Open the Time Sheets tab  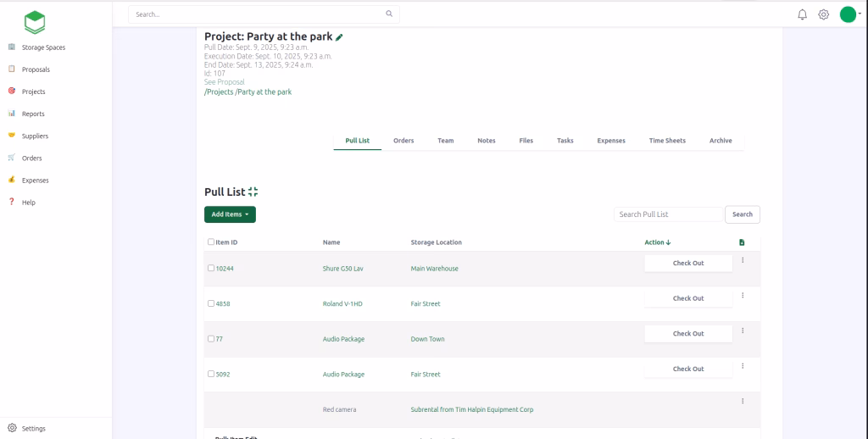click(x=667, y=141)
